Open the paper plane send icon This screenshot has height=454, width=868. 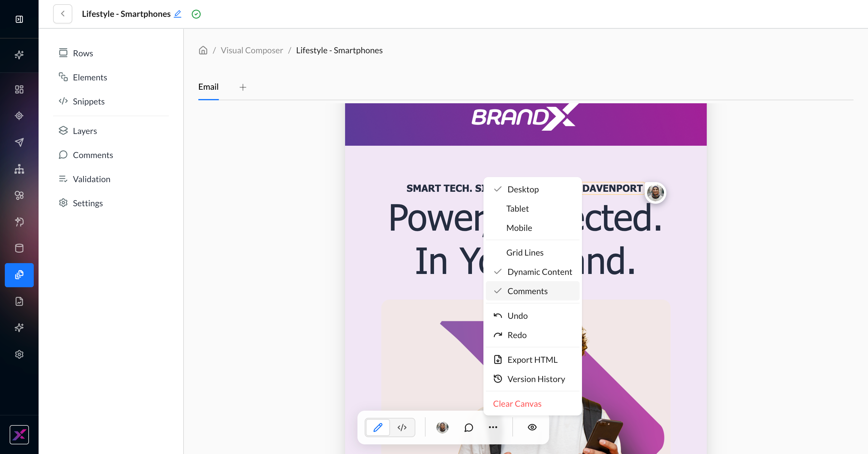click(19, 142)
